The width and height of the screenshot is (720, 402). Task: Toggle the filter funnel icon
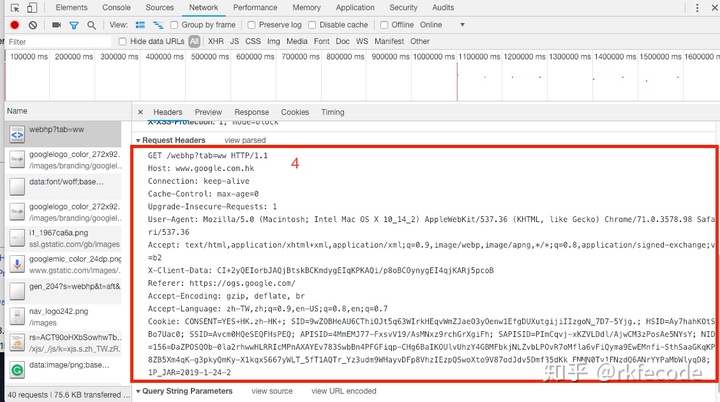point(73,25)
